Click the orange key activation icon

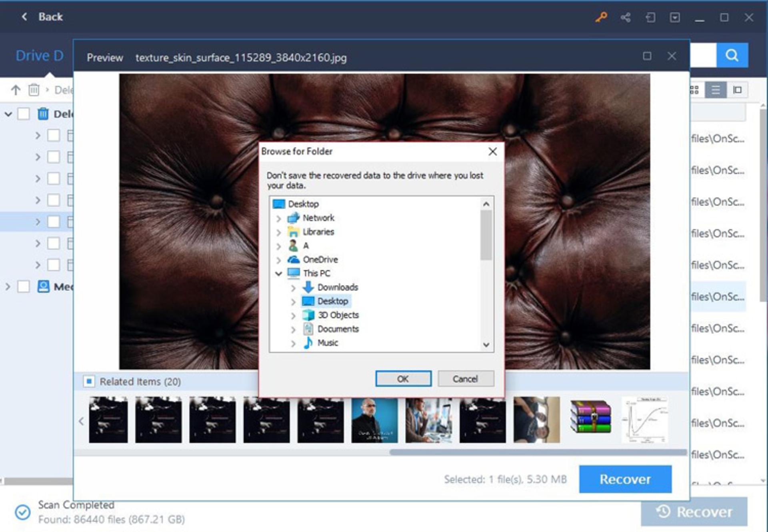(601, 17)
